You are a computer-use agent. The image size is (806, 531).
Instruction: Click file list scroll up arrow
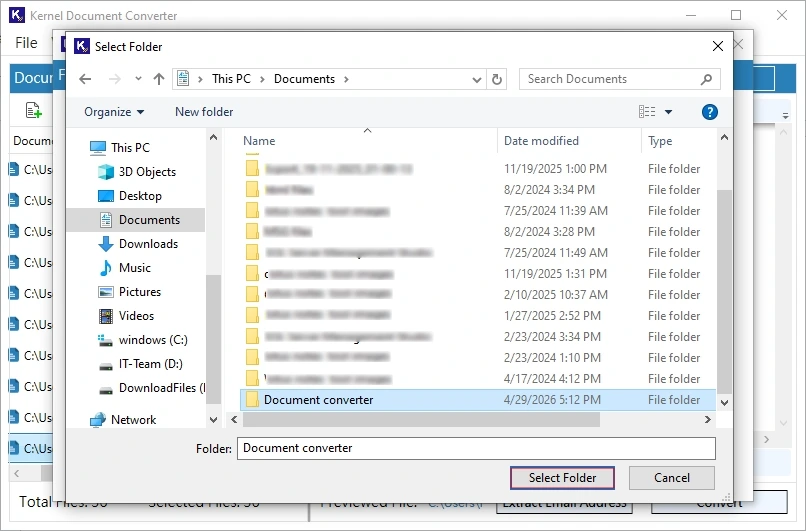724,137
